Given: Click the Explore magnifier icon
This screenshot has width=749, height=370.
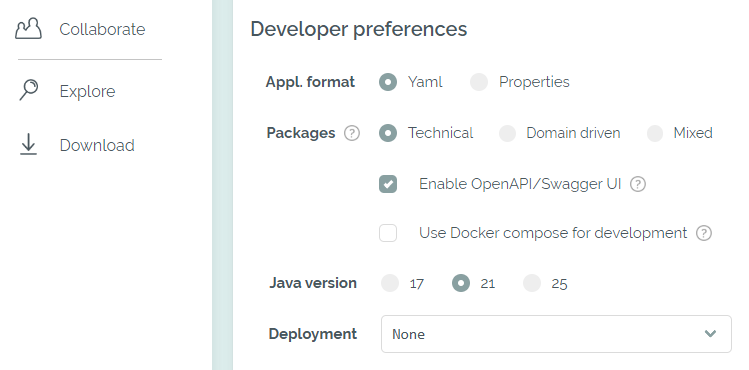Looking at the screenshot, I should 29,90.
